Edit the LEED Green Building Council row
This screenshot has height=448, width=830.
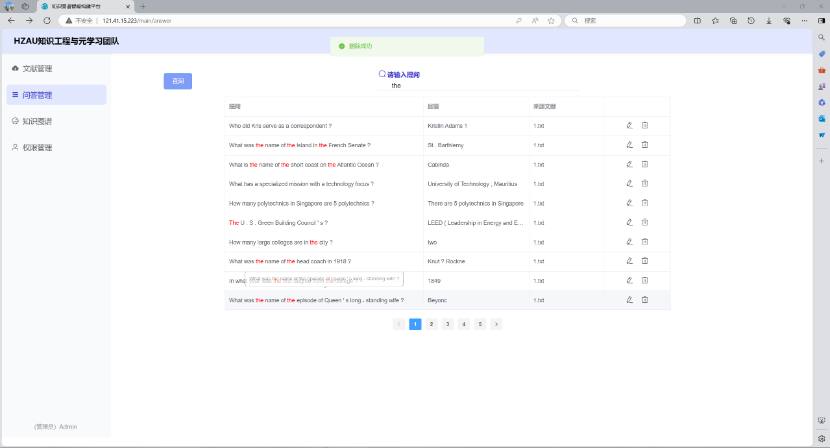coord(629,222)
